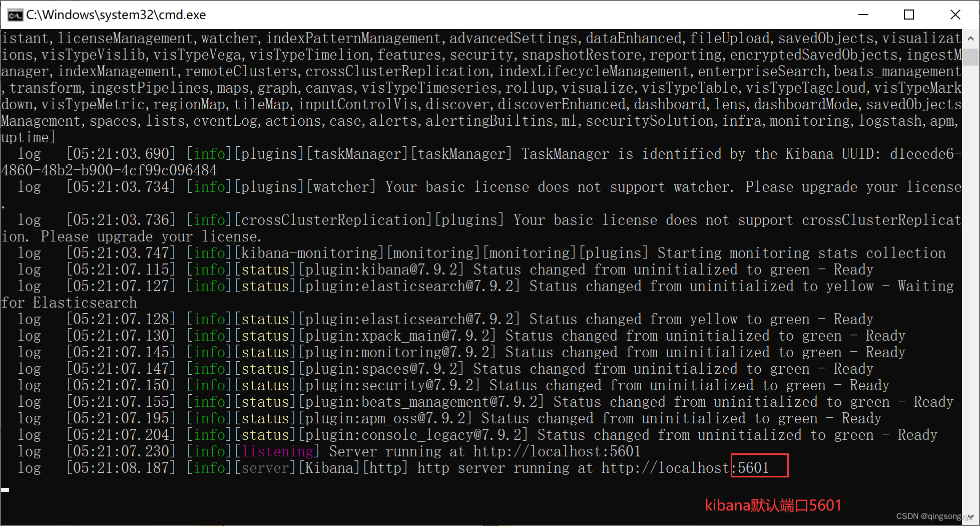980x526 pixels.
Task: Click the text 'Starting monitoring stats collection'
Action: point(801,253)
